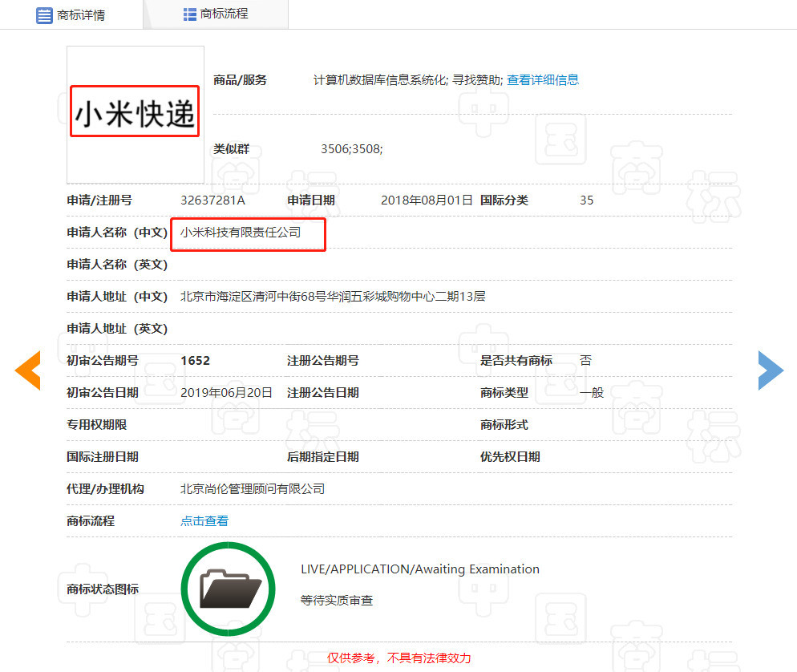Select similar group value 3506;3508;
The height and width of the screenshot is (672, 797).
point(352,149)
